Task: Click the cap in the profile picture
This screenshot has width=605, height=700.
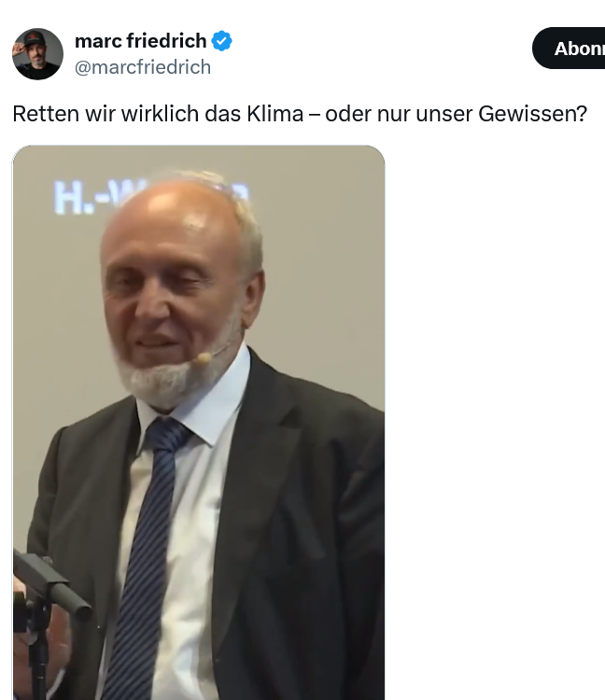Action: click(32, 39)
